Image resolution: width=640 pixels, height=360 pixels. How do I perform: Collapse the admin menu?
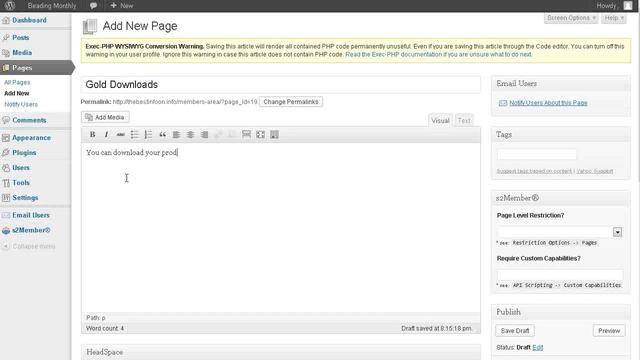coord(29,246)
